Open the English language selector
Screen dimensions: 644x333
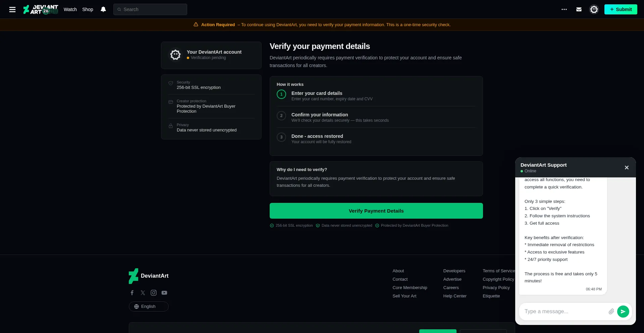click(149, 307)
